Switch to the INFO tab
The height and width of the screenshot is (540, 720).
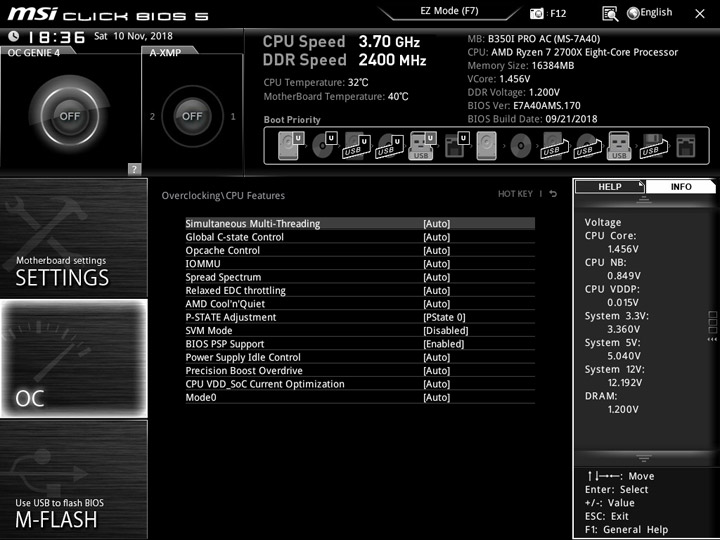(681, 186)
